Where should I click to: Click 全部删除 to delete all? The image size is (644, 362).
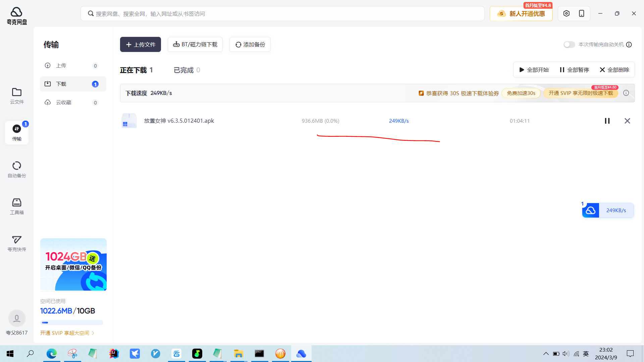[x=614, y=70]
